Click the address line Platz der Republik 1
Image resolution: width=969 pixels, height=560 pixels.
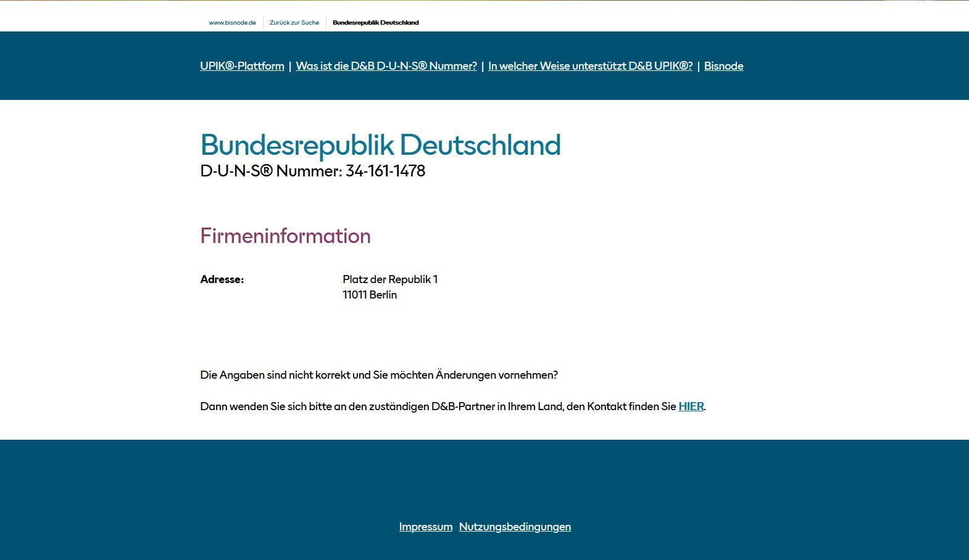[390, 279]
